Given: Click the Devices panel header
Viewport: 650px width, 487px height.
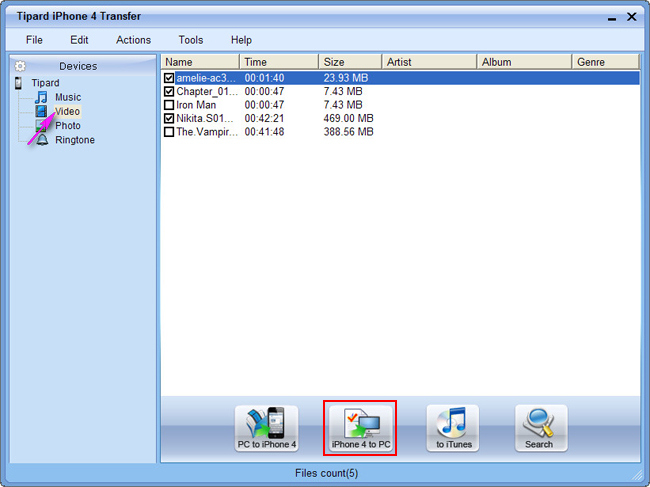Looking at the screenshot, I should [83, 66].
